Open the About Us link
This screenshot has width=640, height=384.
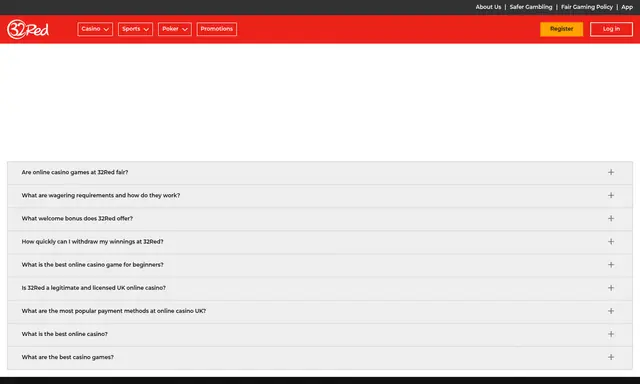(488, 7)
